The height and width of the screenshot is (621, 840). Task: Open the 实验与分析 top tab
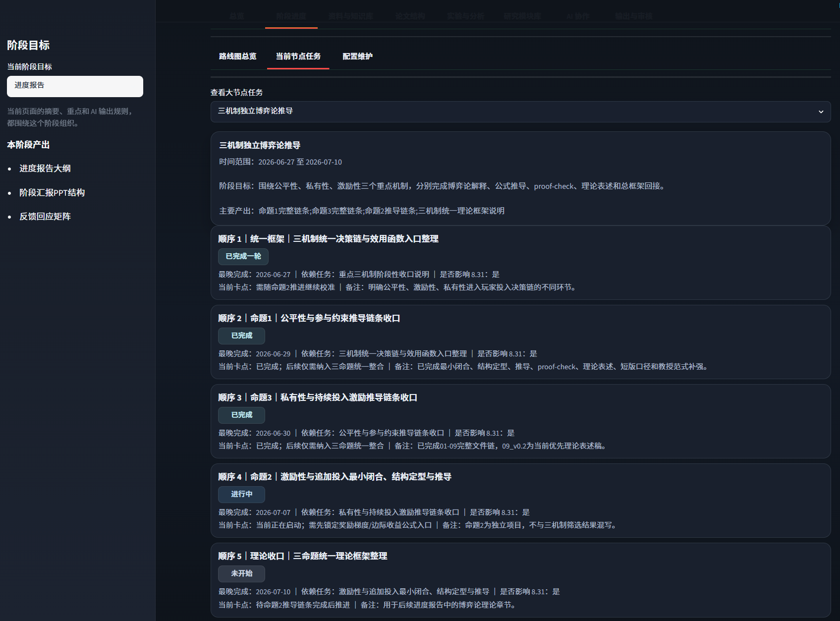[465, 16]
